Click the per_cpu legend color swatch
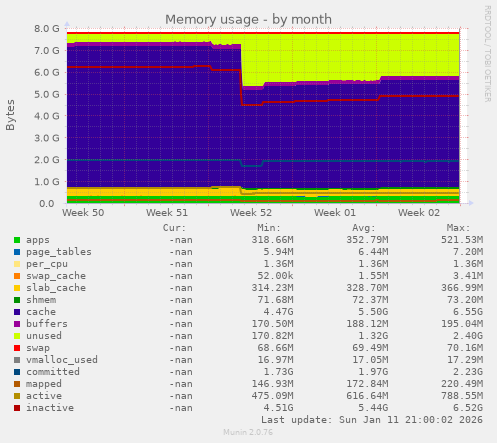 pyautogui.click(x=17, y=264)
